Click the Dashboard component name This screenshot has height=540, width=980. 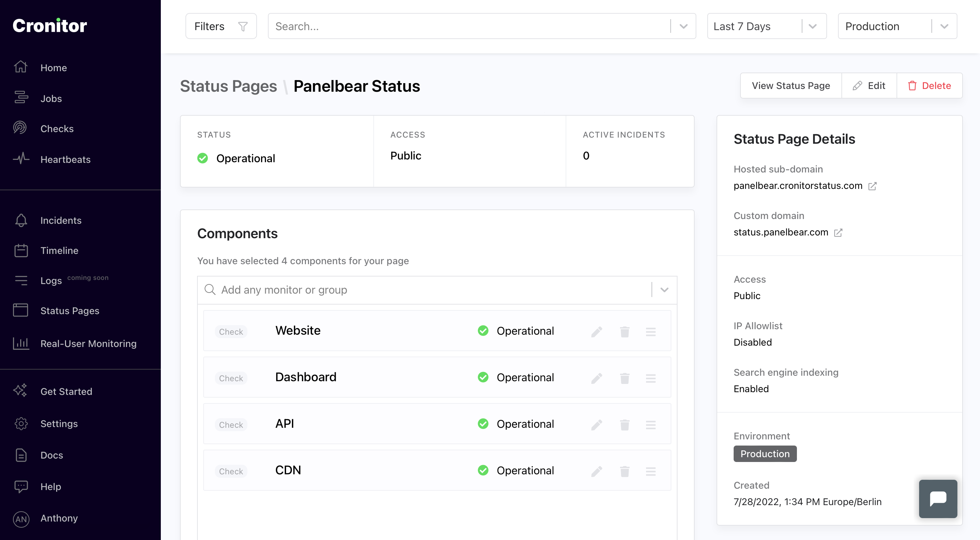[x=306, y=377]
